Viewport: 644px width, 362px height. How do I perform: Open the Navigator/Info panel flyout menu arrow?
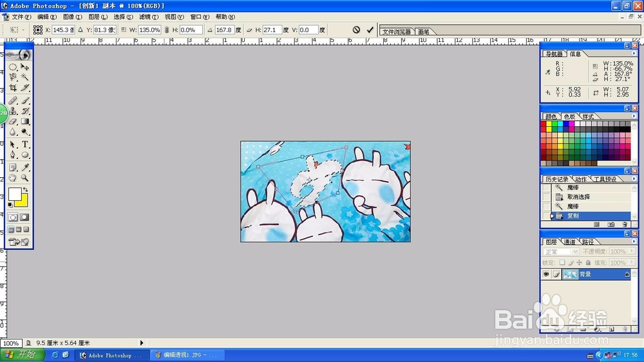tap(634, 53)
